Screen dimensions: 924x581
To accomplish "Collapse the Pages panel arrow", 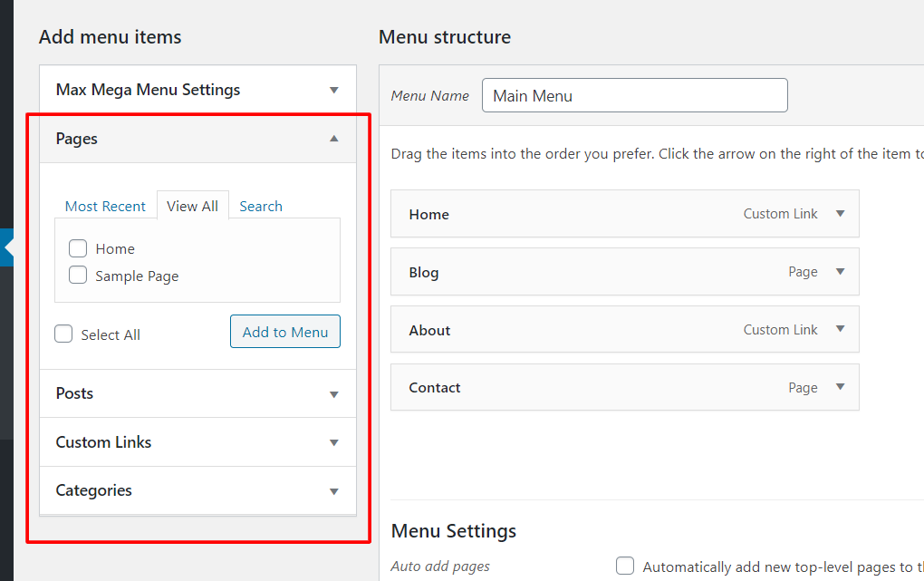I will point(333,139).
